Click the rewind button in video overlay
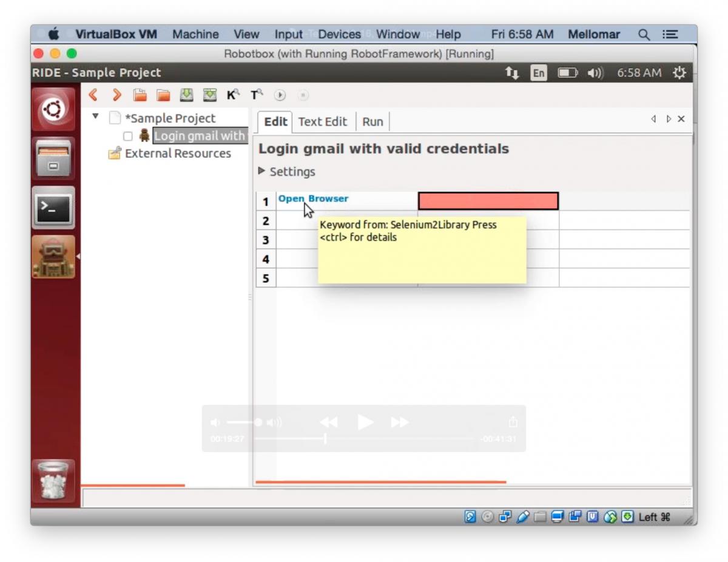The height and width of the screenshot is (562, 728). point(329,422)
